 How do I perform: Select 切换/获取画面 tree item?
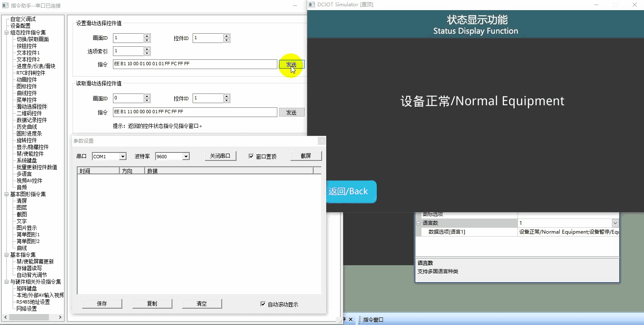click(x=32, y=39)
